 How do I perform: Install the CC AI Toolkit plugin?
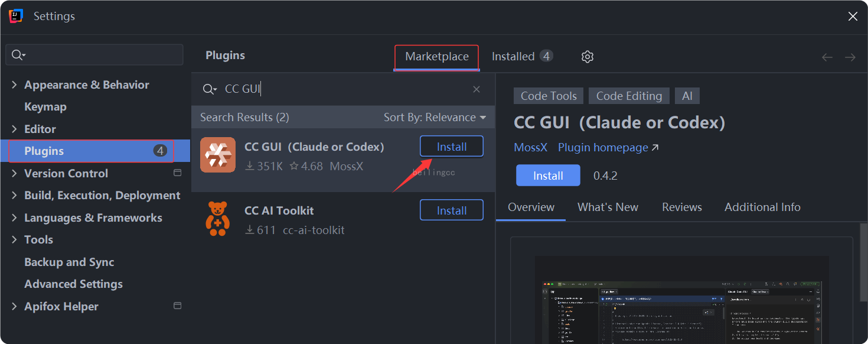(452, 210)
